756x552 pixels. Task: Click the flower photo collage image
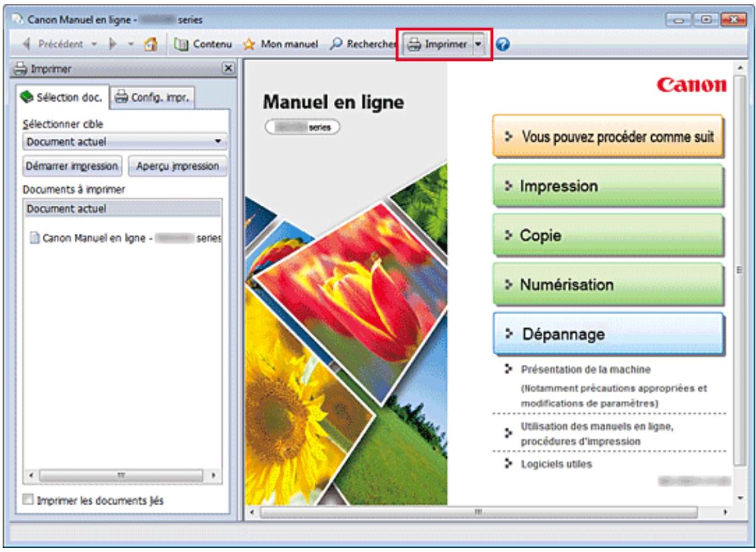346,334
